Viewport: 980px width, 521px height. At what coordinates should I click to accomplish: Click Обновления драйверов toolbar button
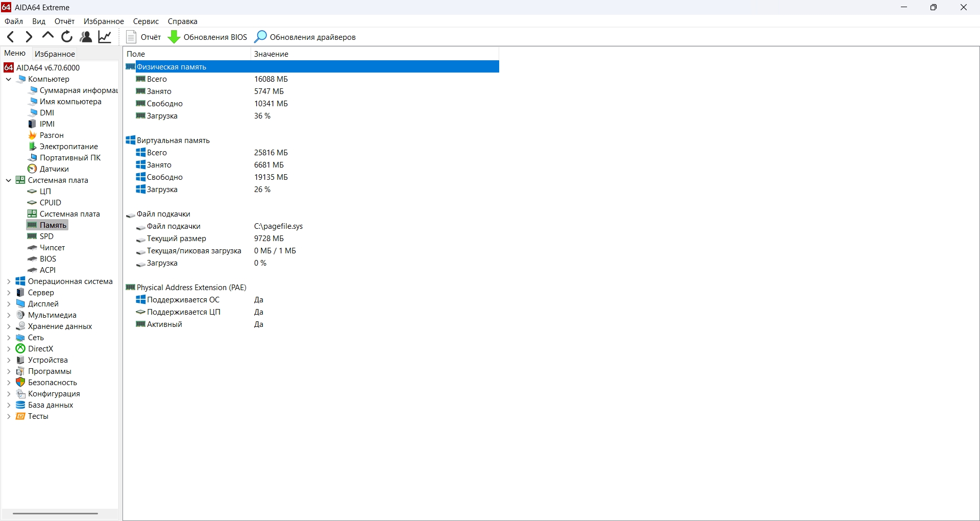point(305,37)
